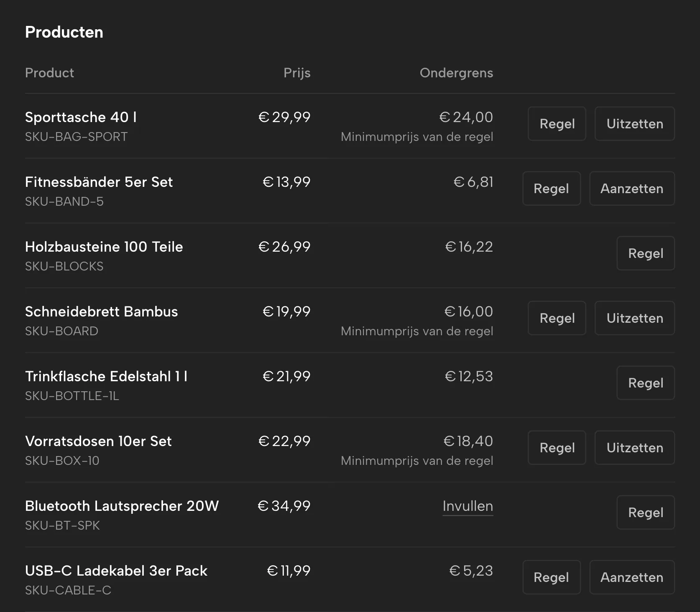This screenshot has width=700, height=612.
Task: Click Uitzetten for Schneidebrett Bambus
Action: click(634, 318)
